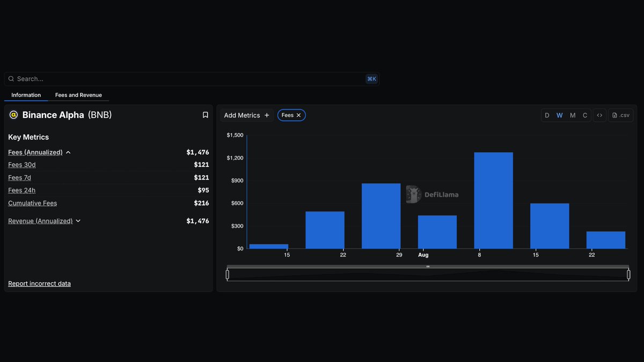
Task: Click the top grip of range slider
Action: pos(428,267)
